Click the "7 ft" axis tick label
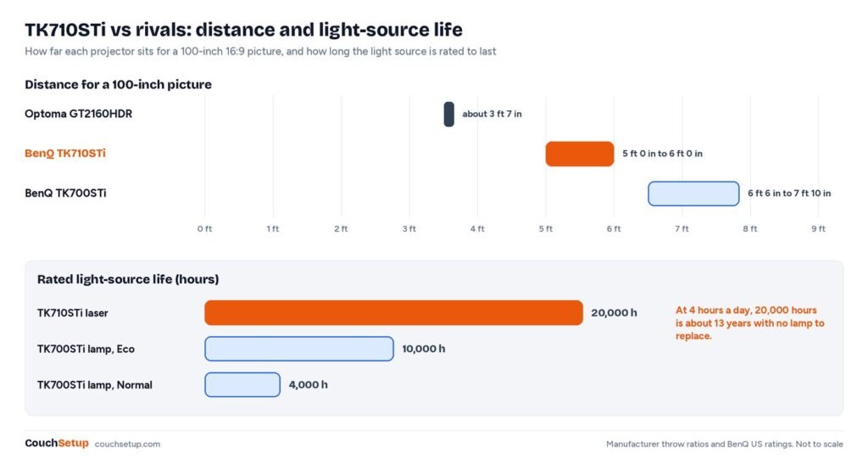868x459 pixels. 682,229
